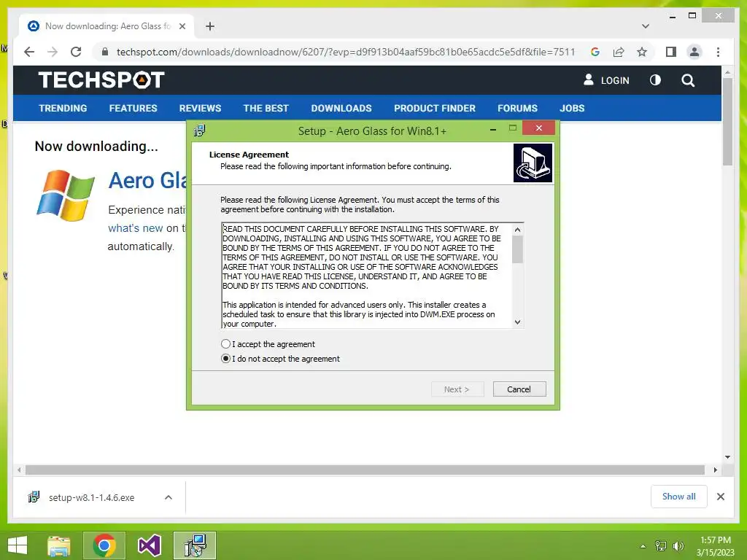Click the Google icon in address bar

point(595,52)
